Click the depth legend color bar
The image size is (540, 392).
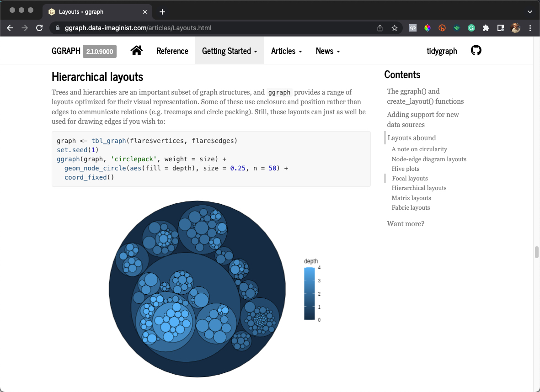point(309,294)
